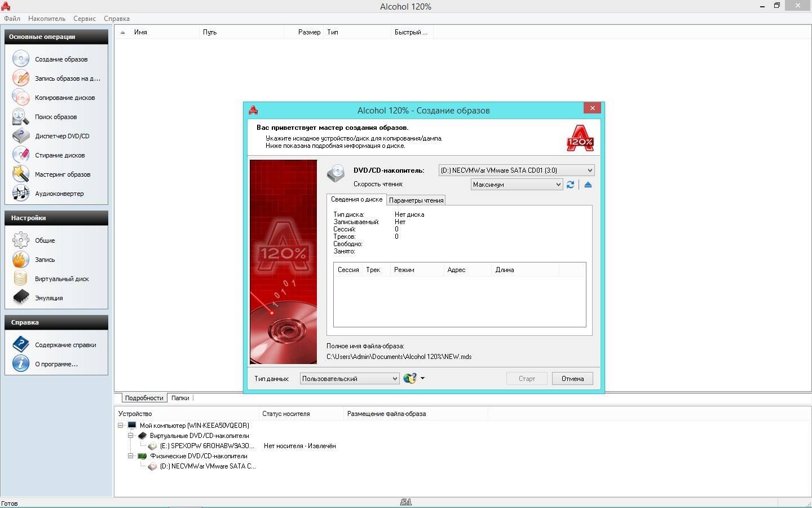This screenshot has width=812, height=508.
Task: Click the globe icon beside Тип данных
Action: click(x=410, y=378)
